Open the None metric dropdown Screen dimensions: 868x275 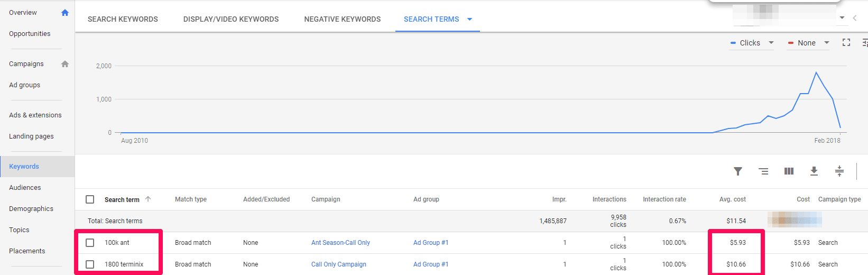808,43
